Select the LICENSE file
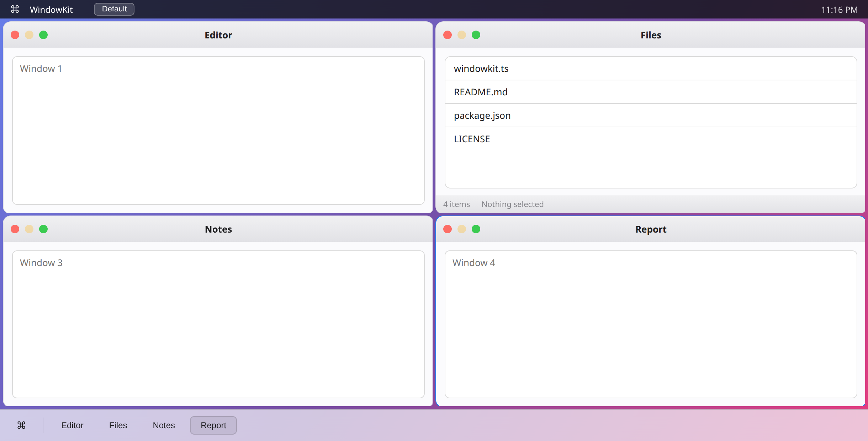This screenshot has height=441, width=868. click(x=651, y=139)
